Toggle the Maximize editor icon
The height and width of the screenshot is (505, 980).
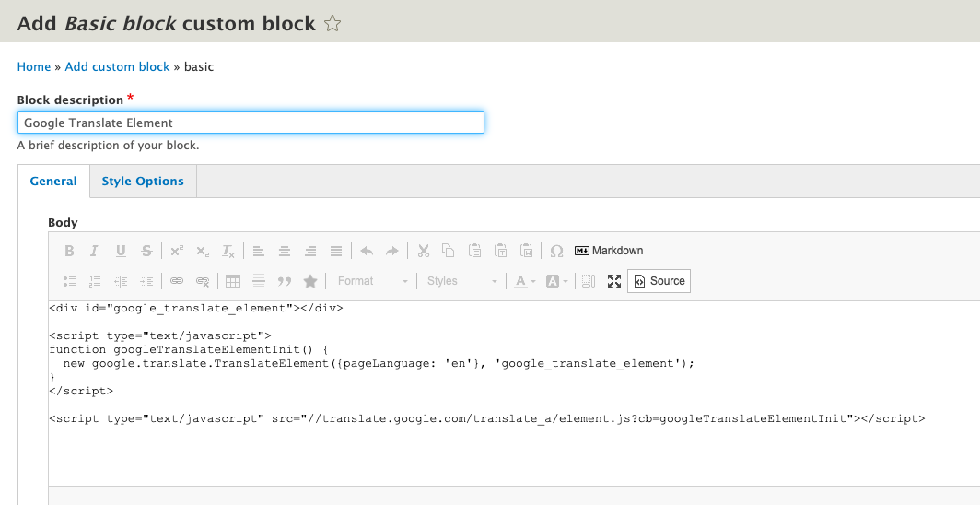tap(614, 281)
